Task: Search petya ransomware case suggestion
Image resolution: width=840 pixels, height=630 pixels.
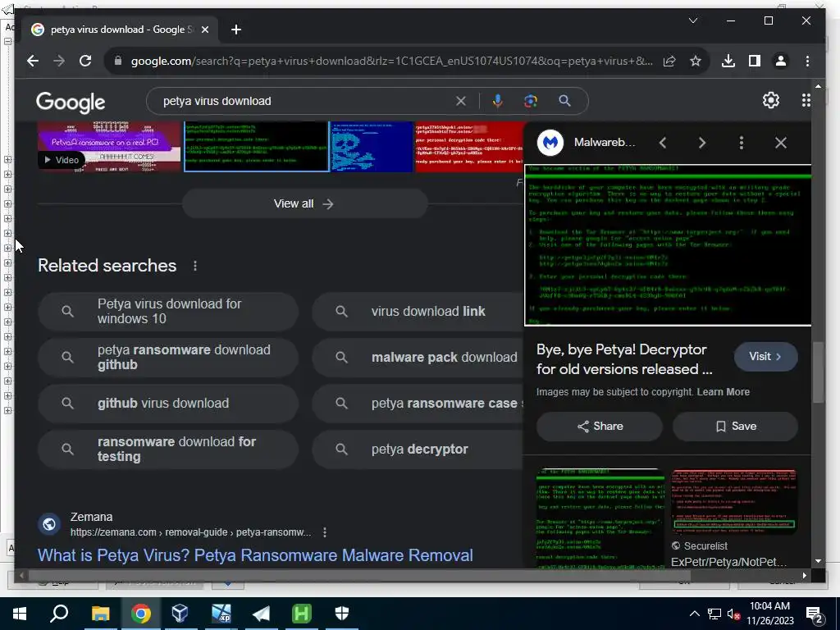Action: [x=418, y=404]
